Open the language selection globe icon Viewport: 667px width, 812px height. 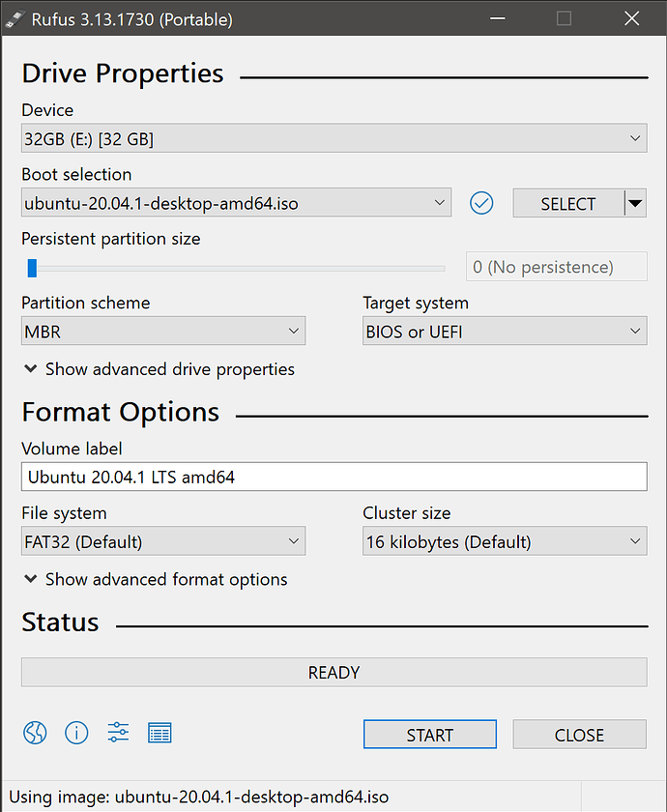click(x=34, y=733)
